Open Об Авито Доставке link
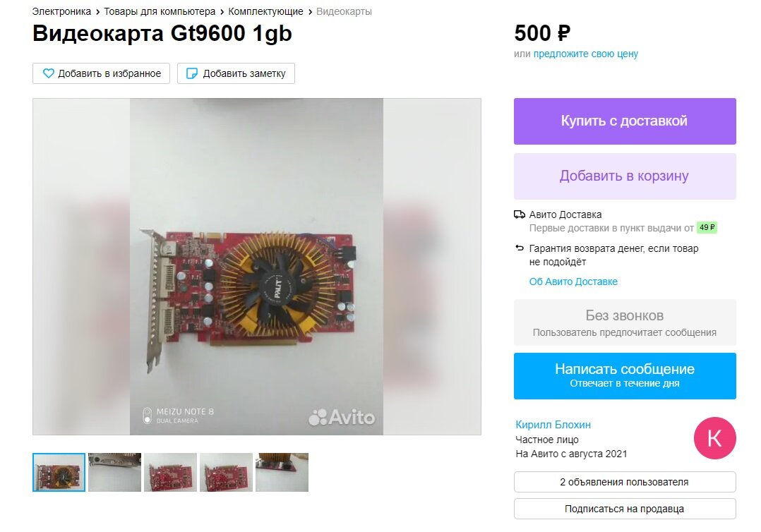The height and width of the screenshot is (532, 761). 573,282
